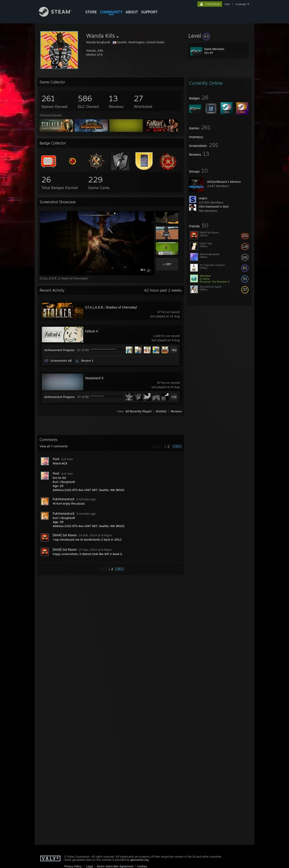This screenshot has height=868, width=289.
Task: Click Fallout 4 +62 more achievements
Action: pyautogui.click(x=174, y=350)
